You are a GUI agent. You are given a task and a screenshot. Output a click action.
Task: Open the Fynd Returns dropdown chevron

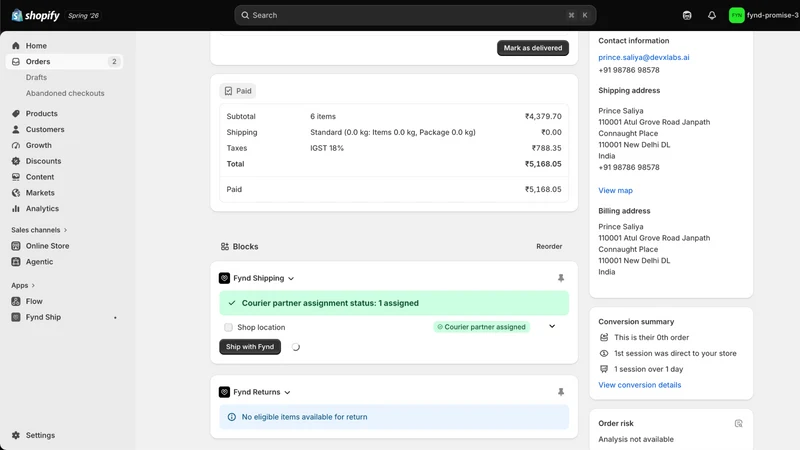(x=287, y=392)
